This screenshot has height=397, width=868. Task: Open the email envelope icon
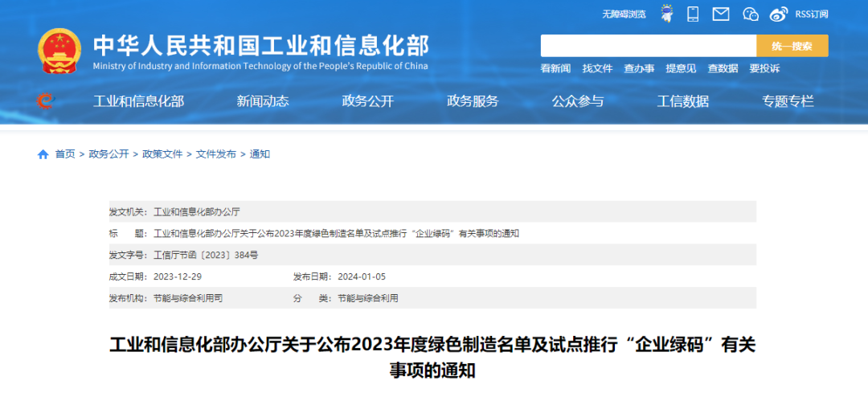tap(720, 14)
